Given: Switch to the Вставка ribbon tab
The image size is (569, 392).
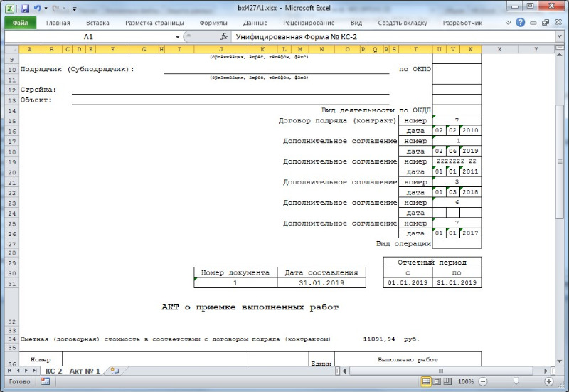Looking at the screenshot, I should [x=97, y=23].
